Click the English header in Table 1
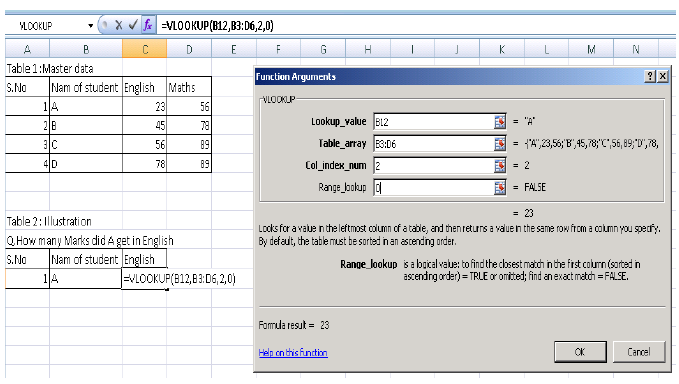Viewport: 679px width, 384px height. tap(145, 87)
